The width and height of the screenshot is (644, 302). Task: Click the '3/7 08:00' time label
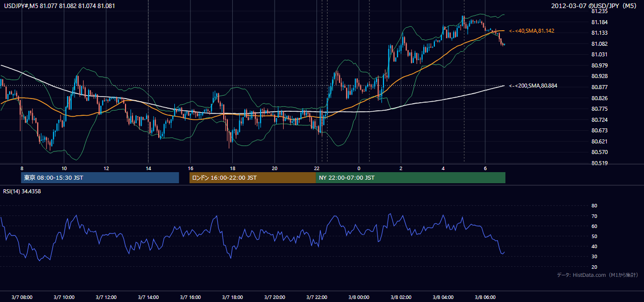coord(22,297)
